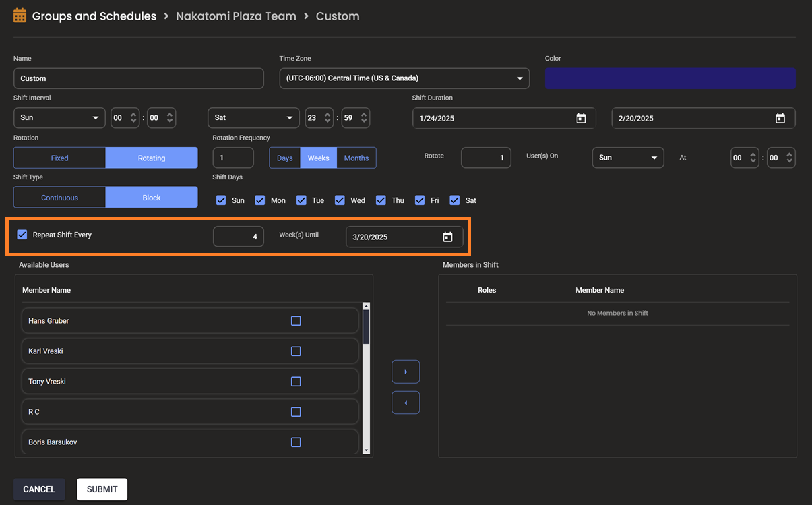Screen dimensions: 812x505
Task: Click the CANCEL button
Action: (39, 489)
